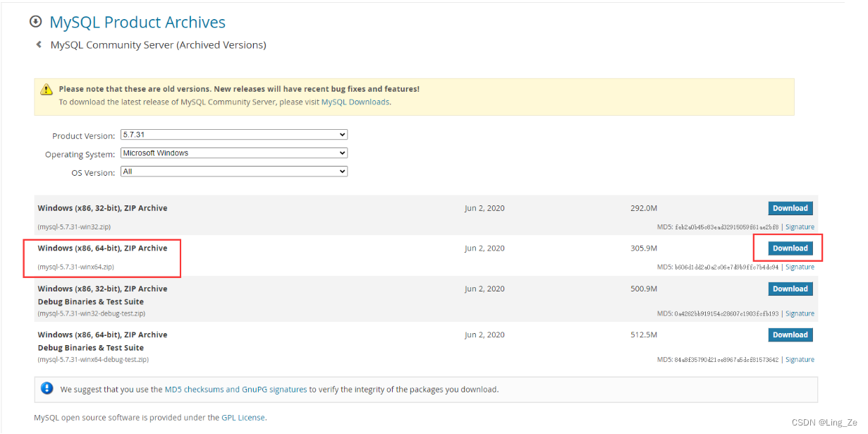The image size is (868, 434).
Task: Click the file name mysql-5.7.31-winx64-debug-test.zip
Action: tap(93, 359)
